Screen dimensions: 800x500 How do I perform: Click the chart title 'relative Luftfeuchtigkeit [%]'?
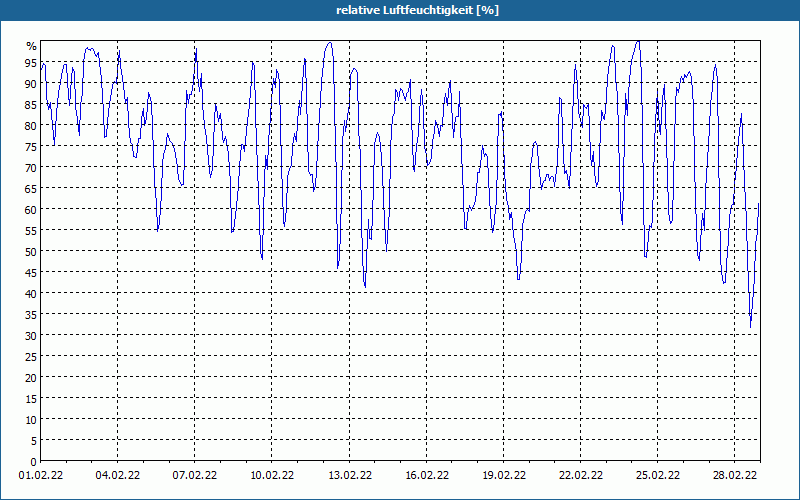[x=417, y=10]
